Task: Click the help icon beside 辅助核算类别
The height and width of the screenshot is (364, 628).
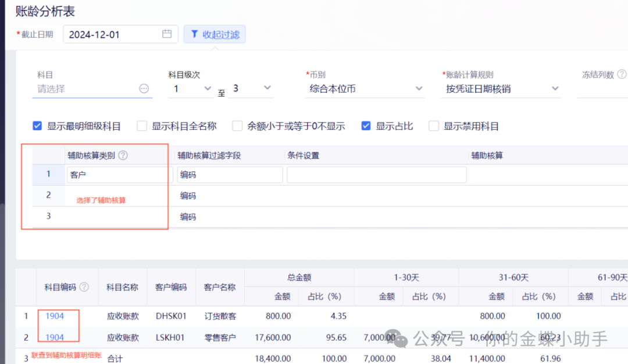Action: click(123, 156)
